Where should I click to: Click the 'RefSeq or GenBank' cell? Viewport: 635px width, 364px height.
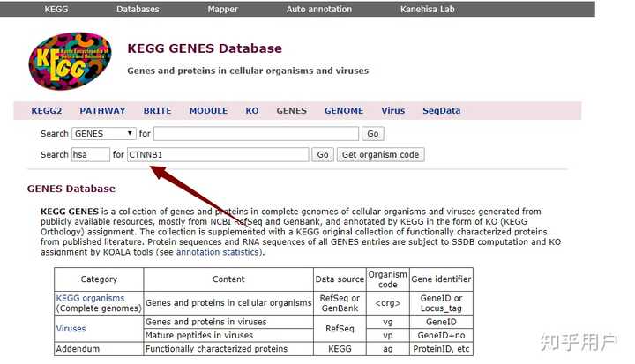[340, 303]
